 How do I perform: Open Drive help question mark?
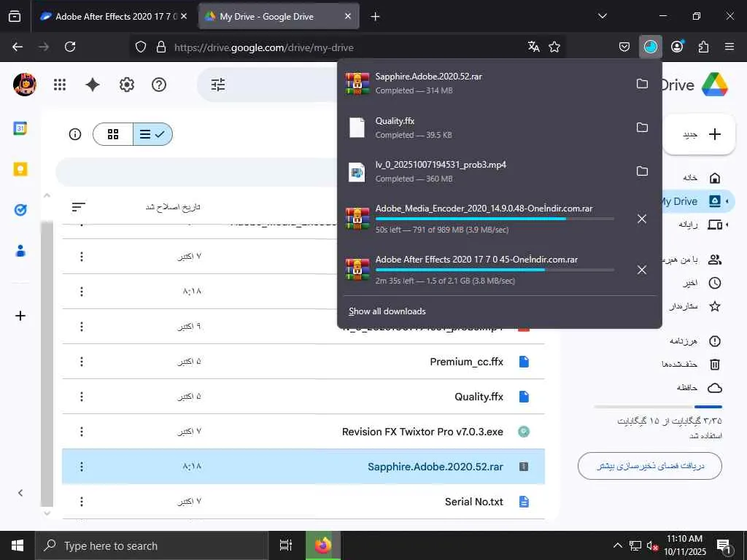(x=158, y=85)
